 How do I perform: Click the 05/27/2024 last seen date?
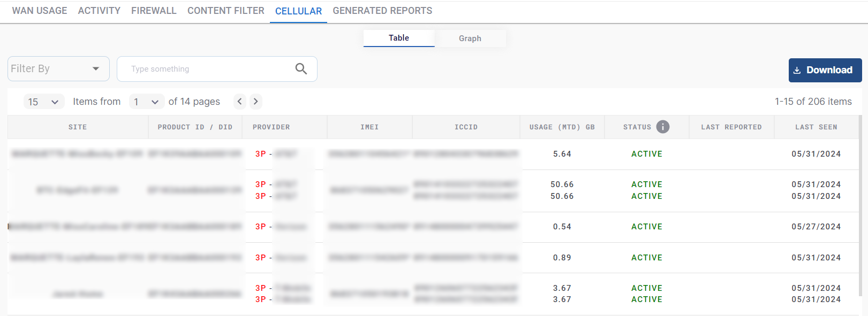pyautogui.click(x=816, y=227)
